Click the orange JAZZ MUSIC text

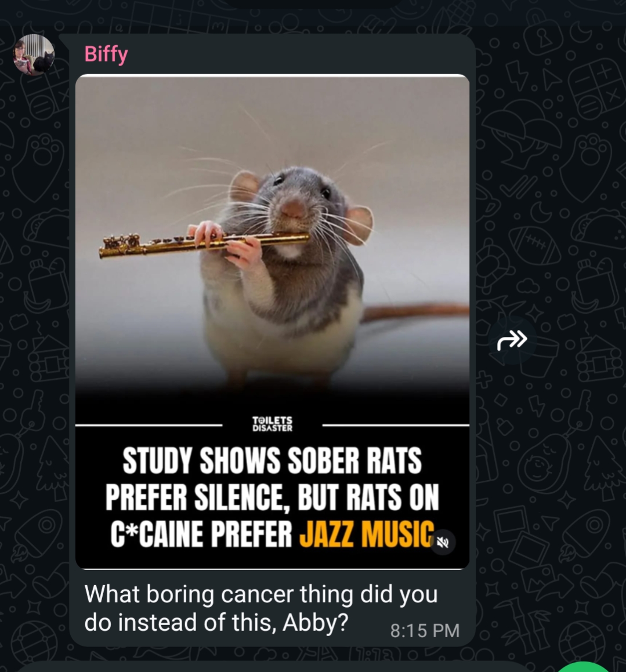(367, 534)
